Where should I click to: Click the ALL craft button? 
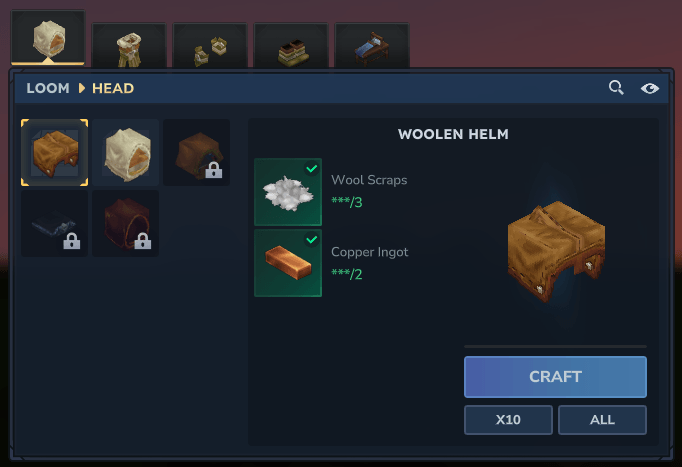coord(602,420)
